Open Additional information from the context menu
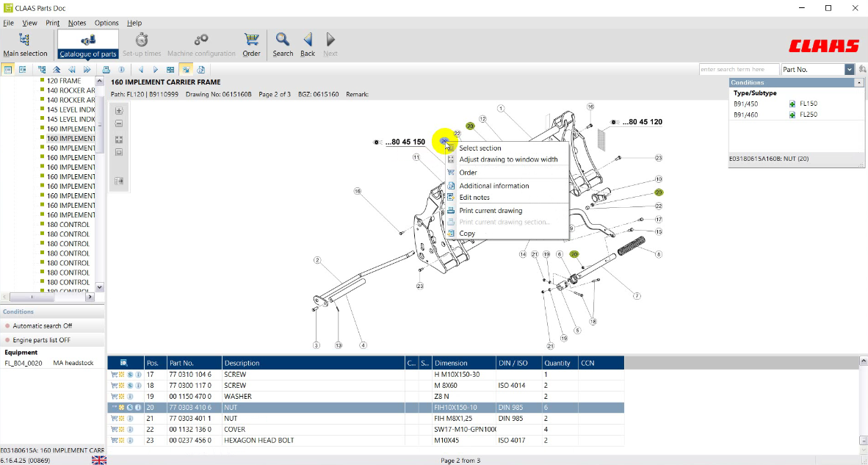Viewport: 868px width, 465px height. (x=507, y=186)
